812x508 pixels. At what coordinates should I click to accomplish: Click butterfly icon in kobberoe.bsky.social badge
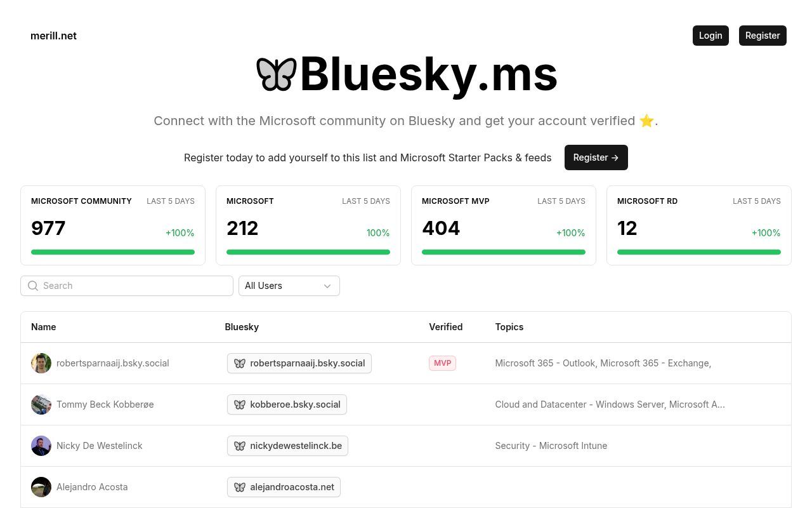point(239,404)
